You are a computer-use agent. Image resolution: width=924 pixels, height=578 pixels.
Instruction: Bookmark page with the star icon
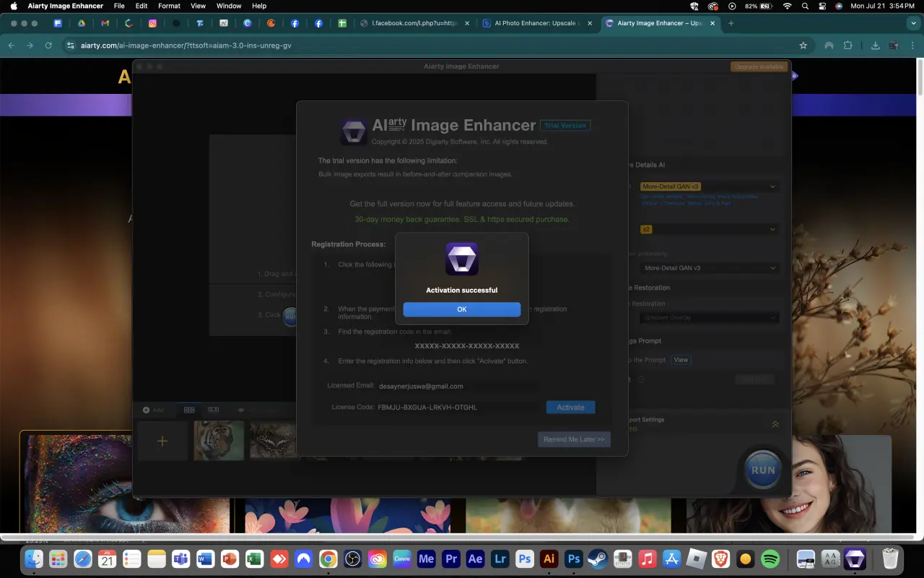point(803,45)
